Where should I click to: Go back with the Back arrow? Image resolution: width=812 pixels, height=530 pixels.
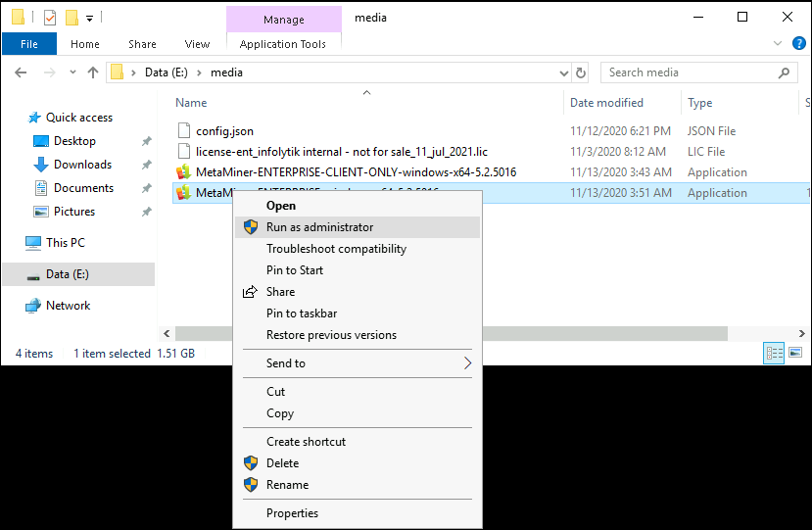click(x=21, y=72)
